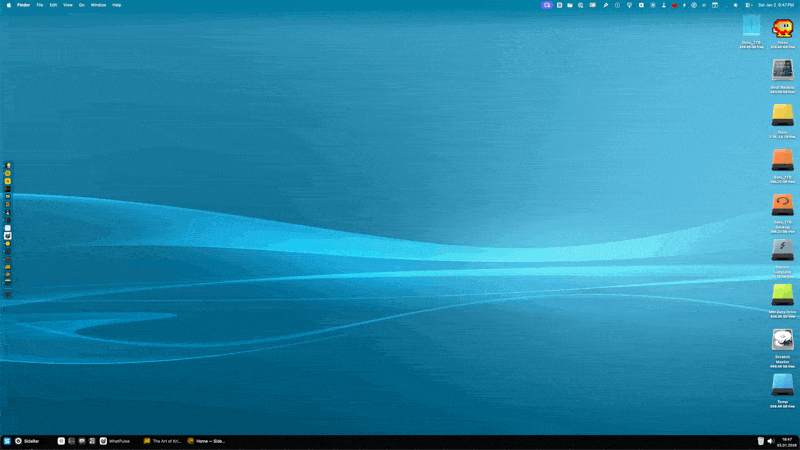Open the green Data drive icon

(x=782, y=295)
